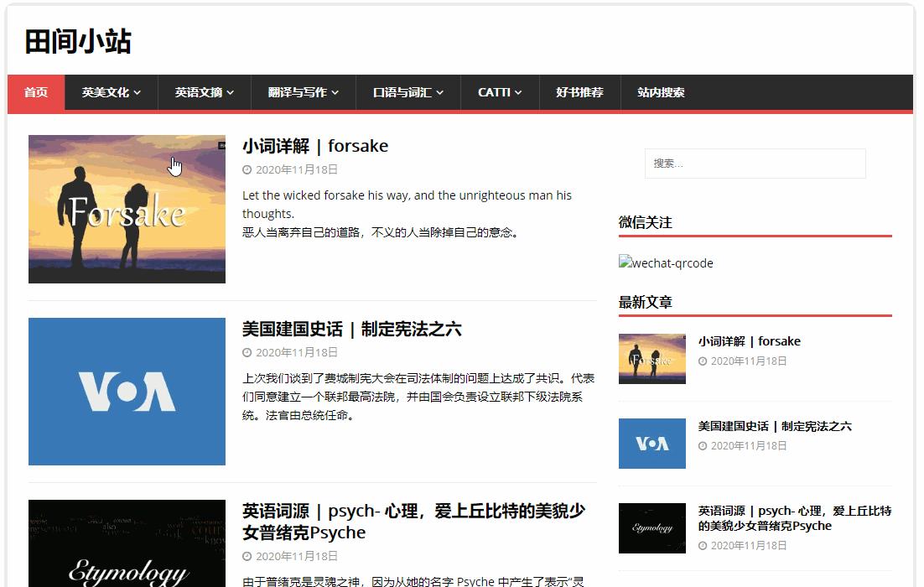This screenshot has width=924, height=587.
Task: Click the clock icon in sidebar forsake entry
Action: [704, 361]
